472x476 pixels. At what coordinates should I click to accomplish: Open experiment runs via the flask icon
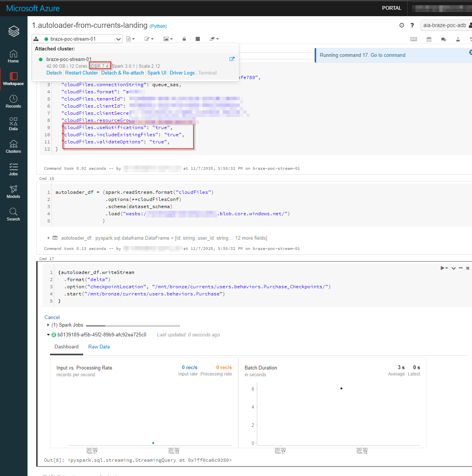(458, 39)
